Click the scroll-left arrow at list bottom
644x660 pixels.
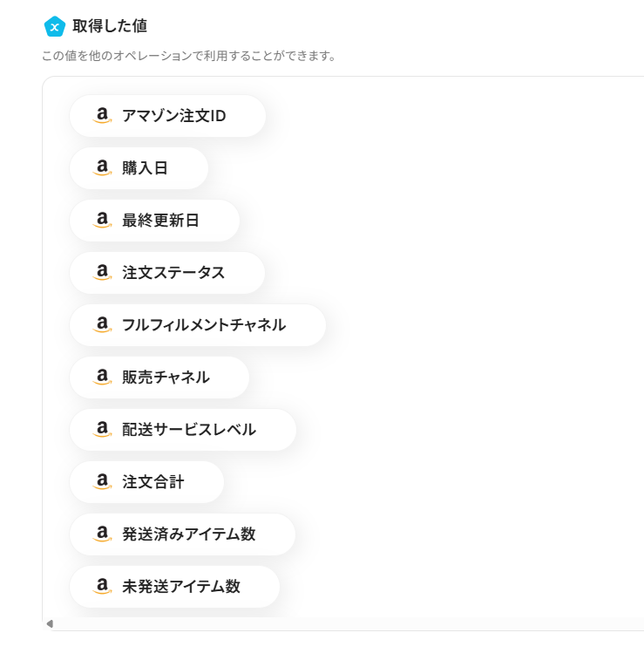pyautogui.click(x=50, y=623)
